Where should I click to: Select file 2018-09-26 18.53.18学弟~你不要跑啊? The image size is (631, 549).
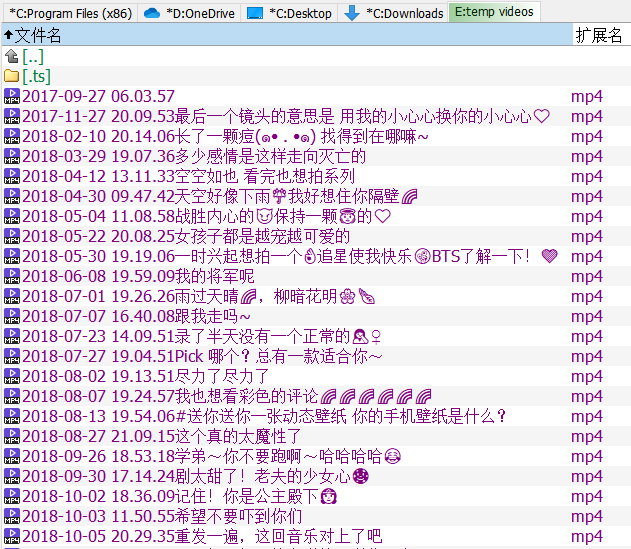(x=212, y=456)
